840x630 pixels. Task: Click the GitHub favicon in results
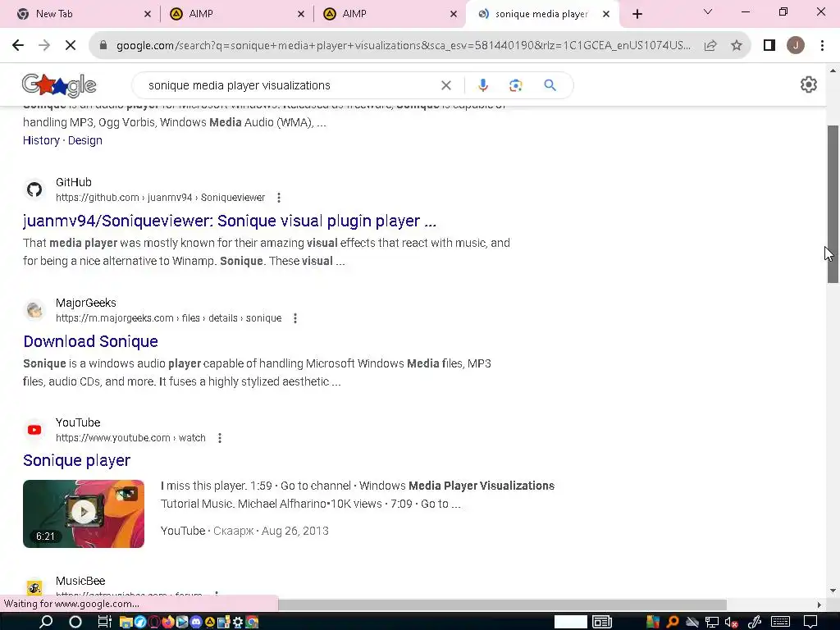[x=34, y=189]
